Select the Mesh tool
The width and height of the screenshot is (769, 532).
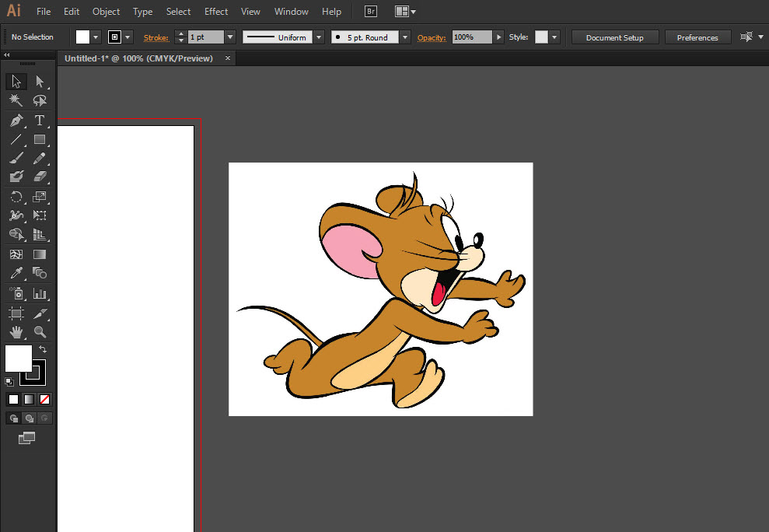[x=16, y=254]
